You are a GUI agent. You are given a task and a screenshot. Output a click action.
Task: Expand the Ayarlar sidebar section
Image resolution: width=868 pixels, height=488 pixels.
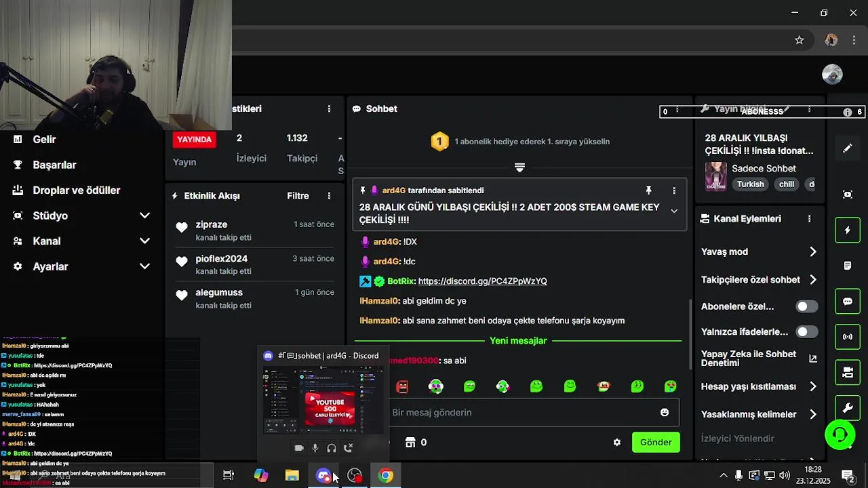click(144, 266)
